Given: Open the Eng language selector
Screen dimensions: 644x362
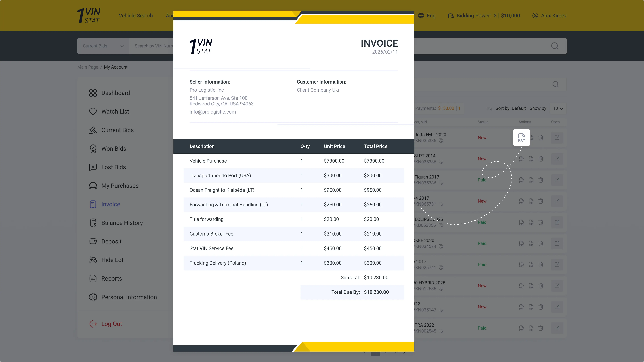Looking at the screenshot, I should pyautogui.click(x=431, y=16).
